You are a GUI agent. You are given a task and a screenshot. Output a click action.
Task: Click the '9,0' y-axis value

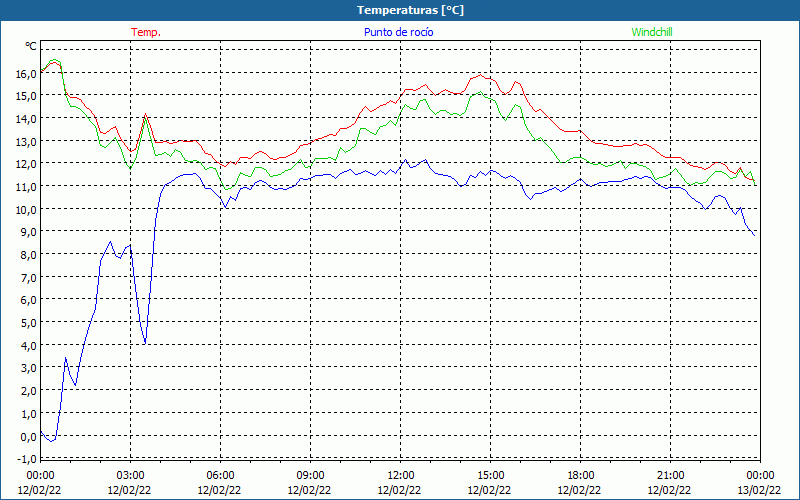28,232
